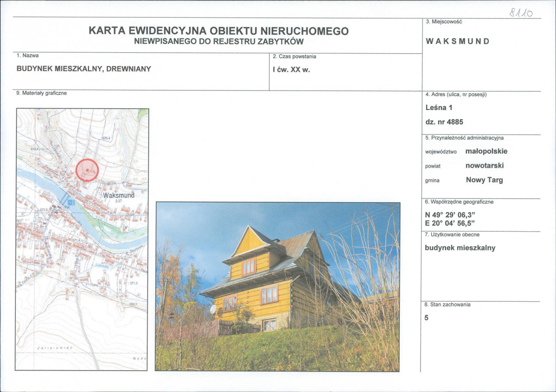The width and height of the screenshot is (556, 392).
Task: Click the date value 'I ćw. XX w.'
Action: tap(291, 70)
